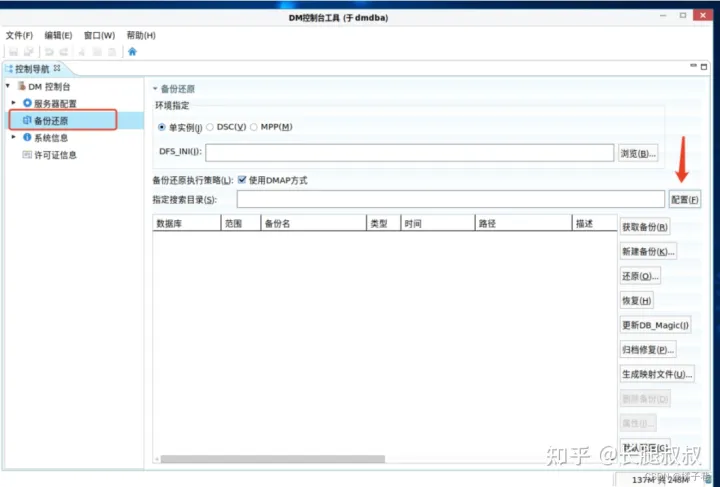Click the 还原(O)... button
Viewport: 720px width, 487px height.
pos(640,276)
